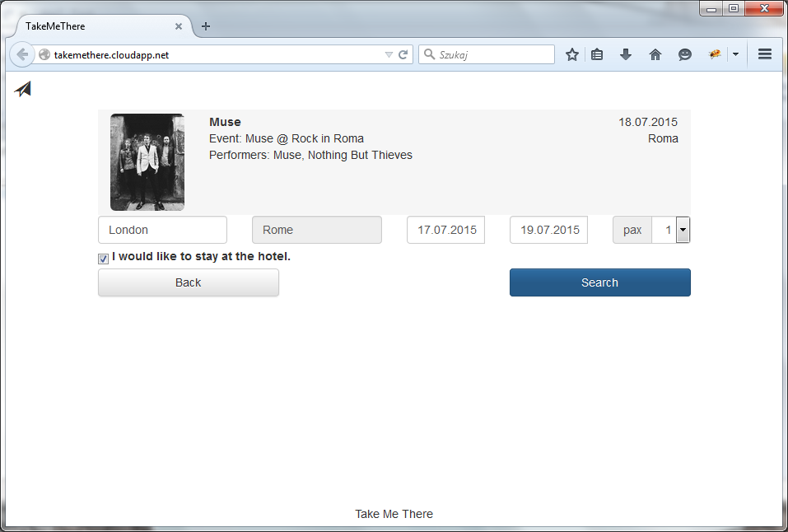
Task: Click the paper plane logo icon
Action: 22,89
